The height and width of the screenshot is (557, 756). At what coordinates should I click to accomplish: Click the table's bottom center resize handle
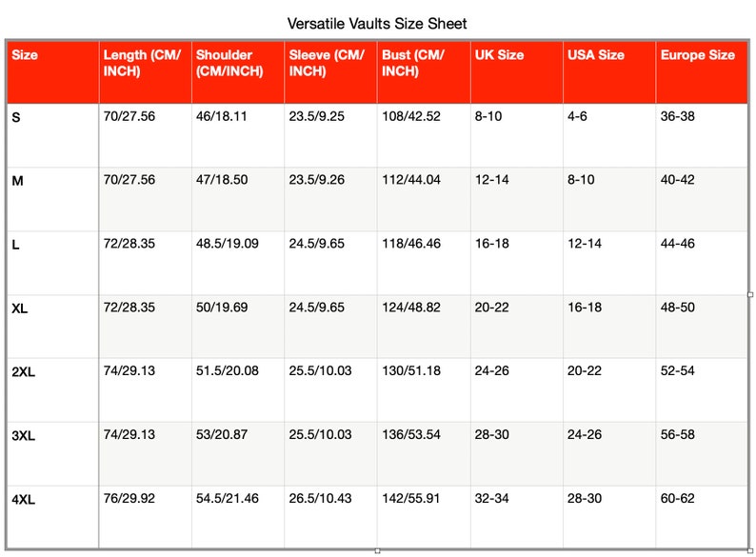coord(377,550)
